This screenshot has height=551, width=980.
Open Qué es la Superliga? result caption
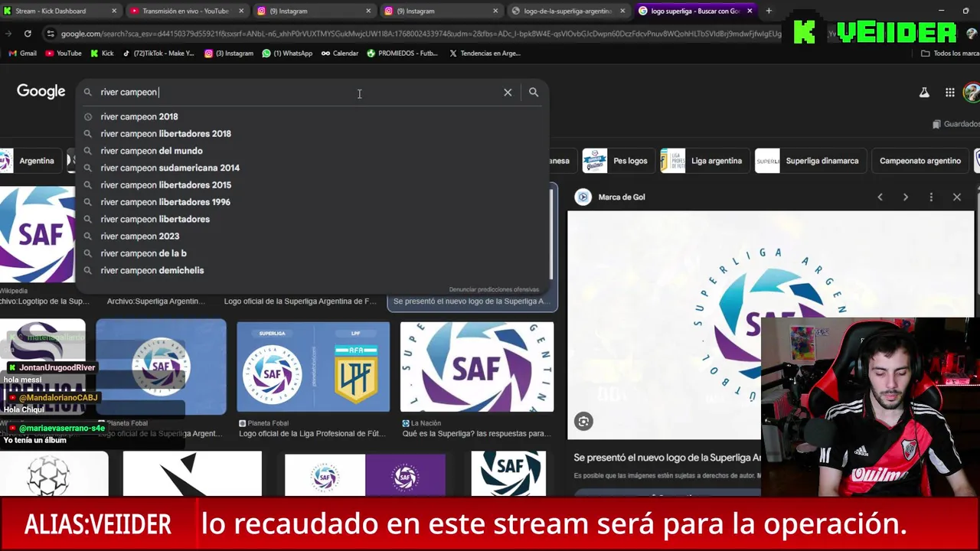pyautogui.click(x=476, y=433)
